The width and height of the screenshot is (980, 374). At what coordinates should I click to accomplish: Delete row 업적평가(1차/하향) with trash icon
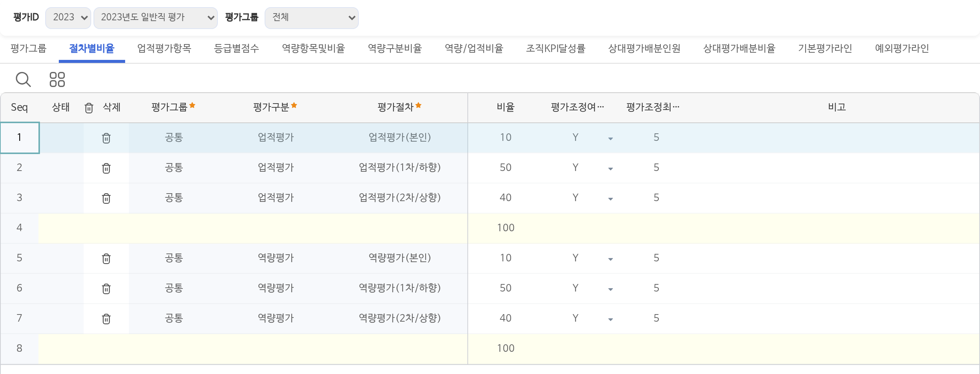point(106,168)
